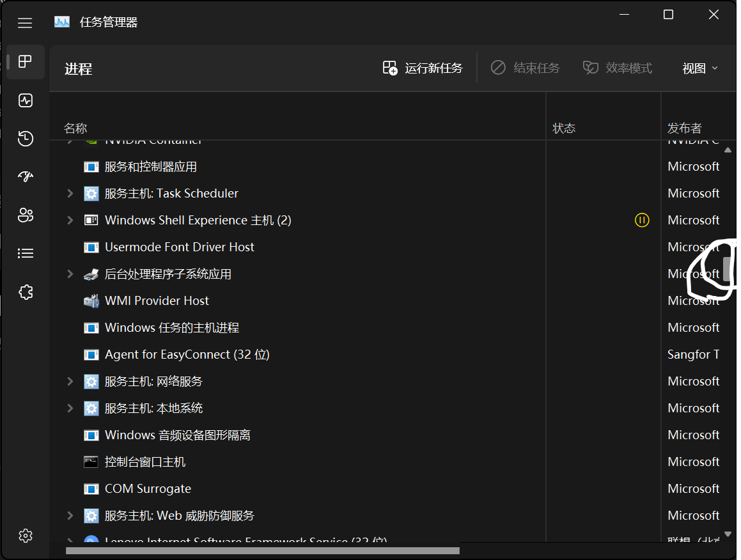Expand 服务主机: 网络服务 row
741x560 pixels.
pyautogui.click(x=70, y=382)
